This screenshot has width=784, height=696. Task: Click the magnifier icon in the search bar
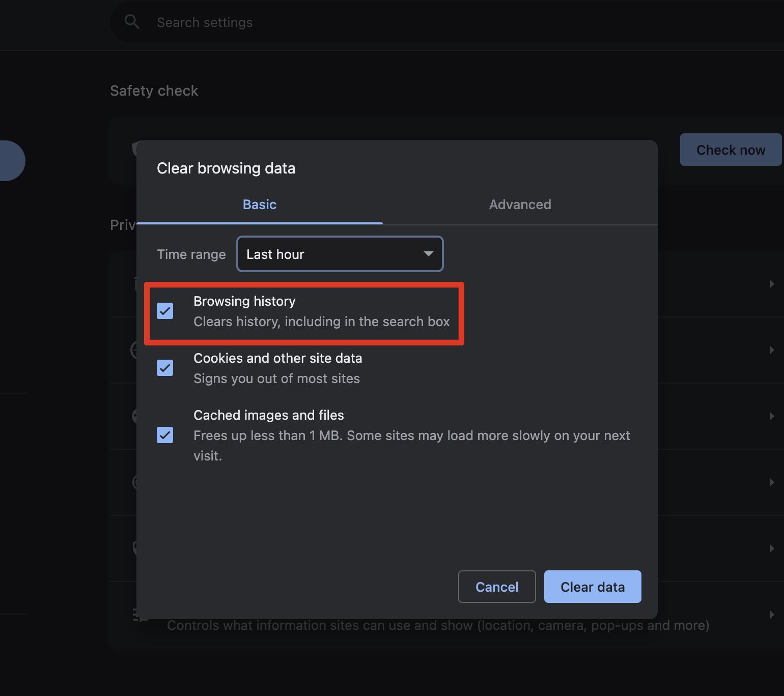[x=132, y=22]
